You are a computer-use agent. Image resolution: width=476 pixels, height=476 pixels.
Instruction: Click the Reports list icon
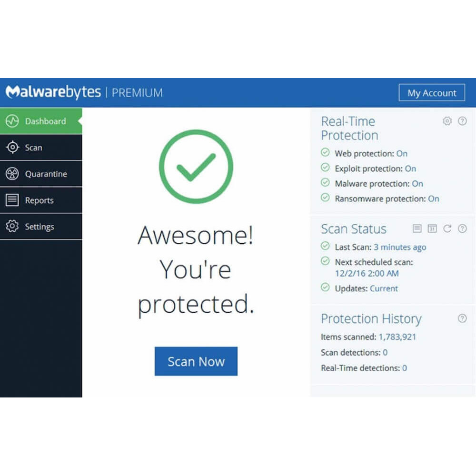(12, 200)
